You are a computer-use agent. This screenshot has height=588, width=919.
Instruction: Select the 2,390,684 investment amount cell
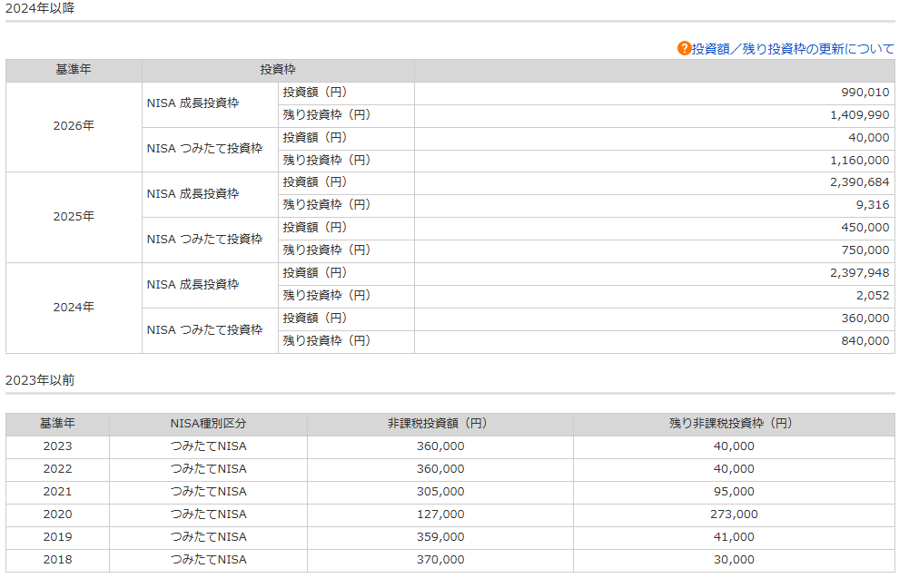(x=859, y=182)
